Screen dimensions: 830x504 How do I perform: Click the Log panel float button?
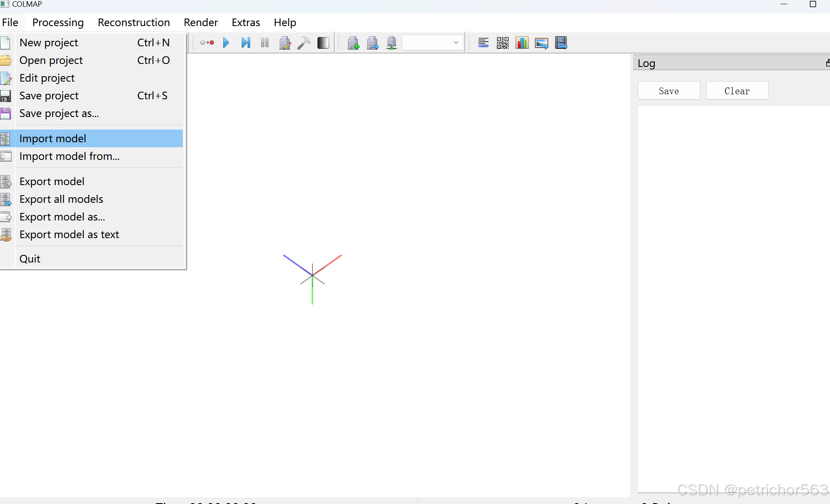tap(827, 63)
